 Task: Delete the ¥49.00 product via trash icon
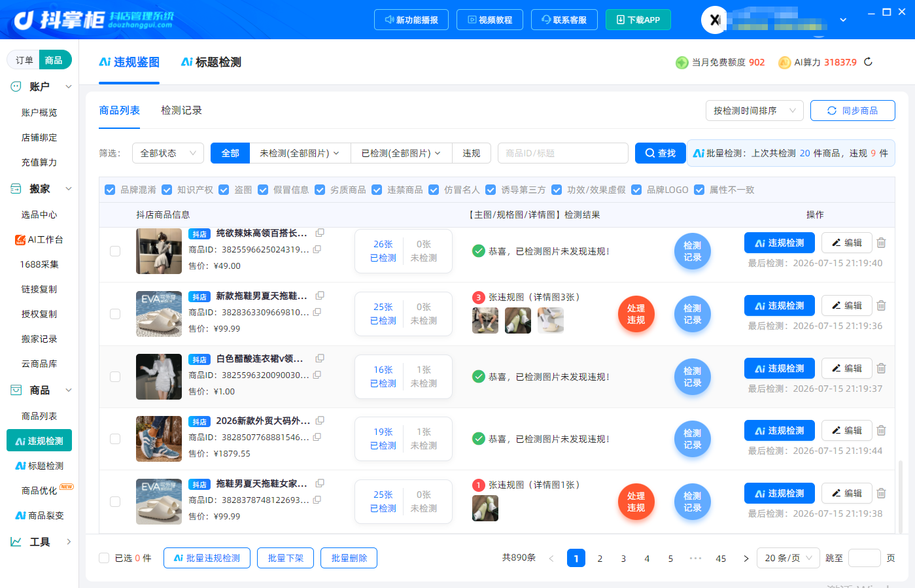tap(881, 243)
